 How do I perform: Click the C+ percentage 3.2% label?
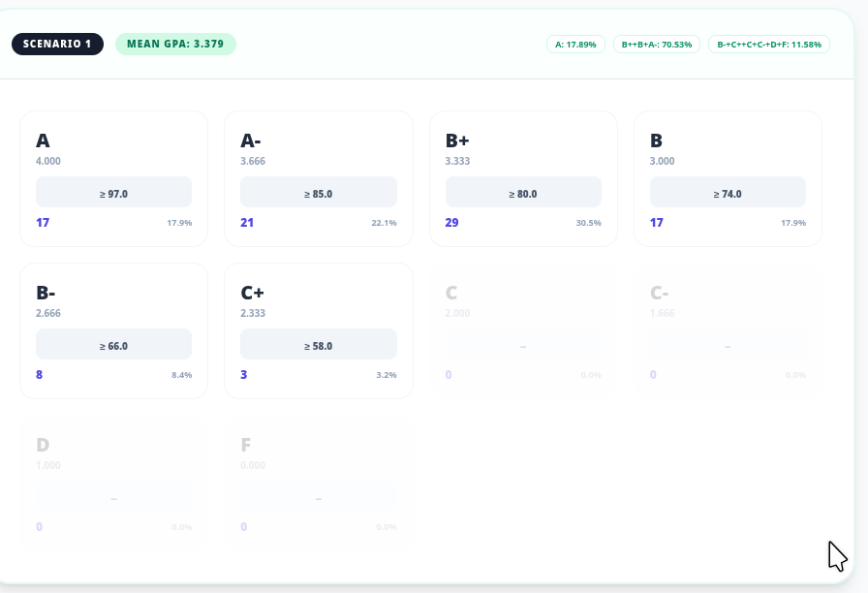coord(386,375)
